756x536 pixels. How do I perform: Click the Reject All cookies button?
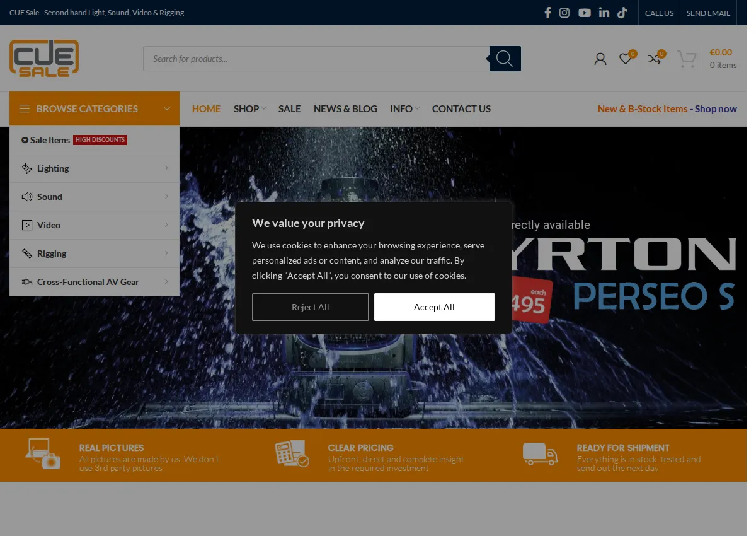[x=311, y=307]
